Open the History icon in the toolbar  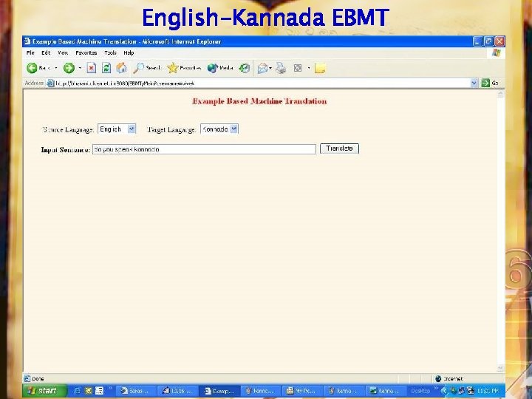coord(245,68)
